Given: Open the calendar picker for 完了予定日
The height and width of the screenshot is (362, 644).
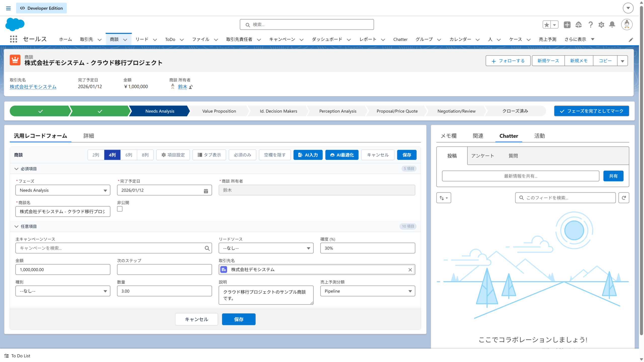Looking at the screenshot, I should [206, 191].
